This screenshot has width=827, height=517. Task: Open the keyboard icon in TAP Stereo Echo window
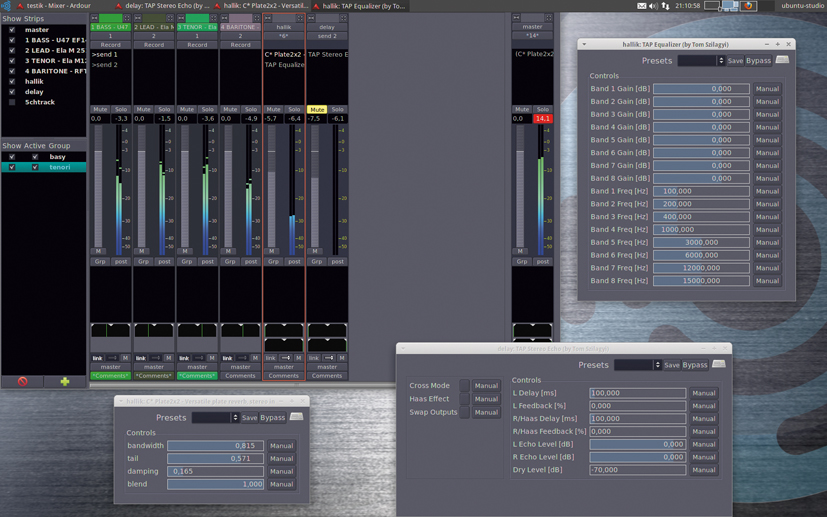pos(719,364)
